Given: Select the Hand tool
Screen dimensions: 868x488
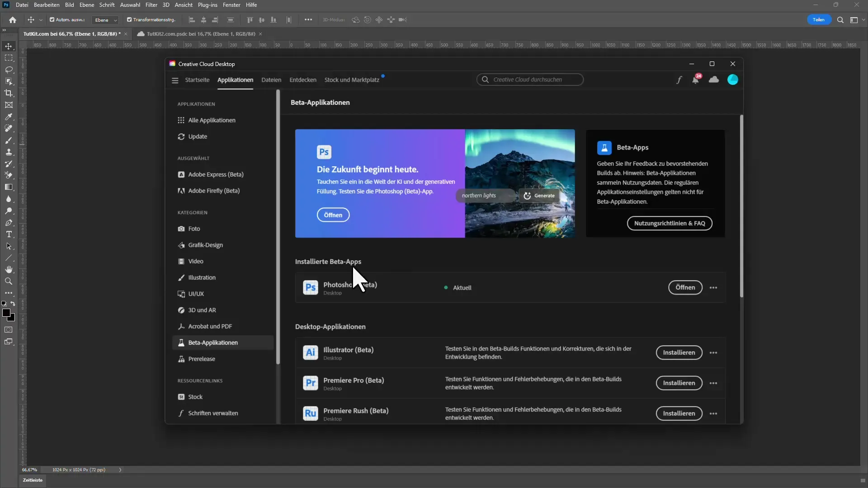Looking at the screenshot, I should (9, 269).
